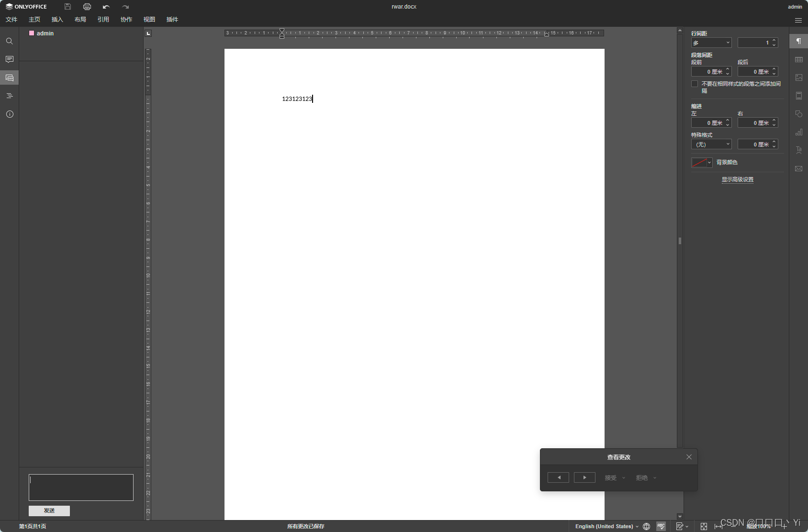Open the Chat panel icon
The width and height of the screenshot is (808, 532).
pos(9,78)
